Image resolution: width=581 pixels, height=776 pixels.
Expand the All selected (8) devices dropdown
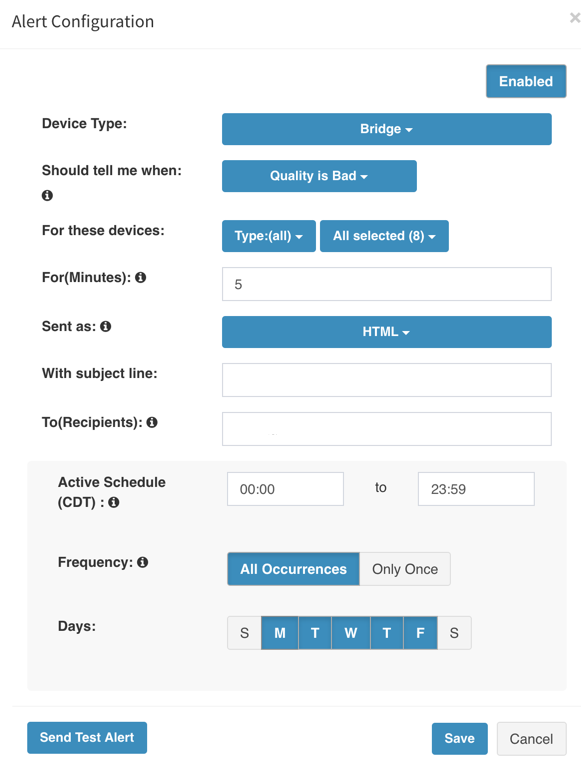click(x=385, y=236)
